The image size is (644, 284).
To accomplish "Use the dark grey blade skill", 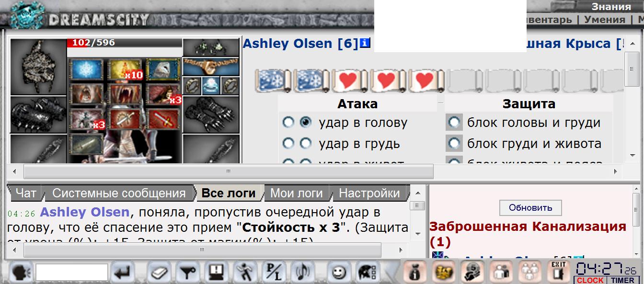I will 86,143.
